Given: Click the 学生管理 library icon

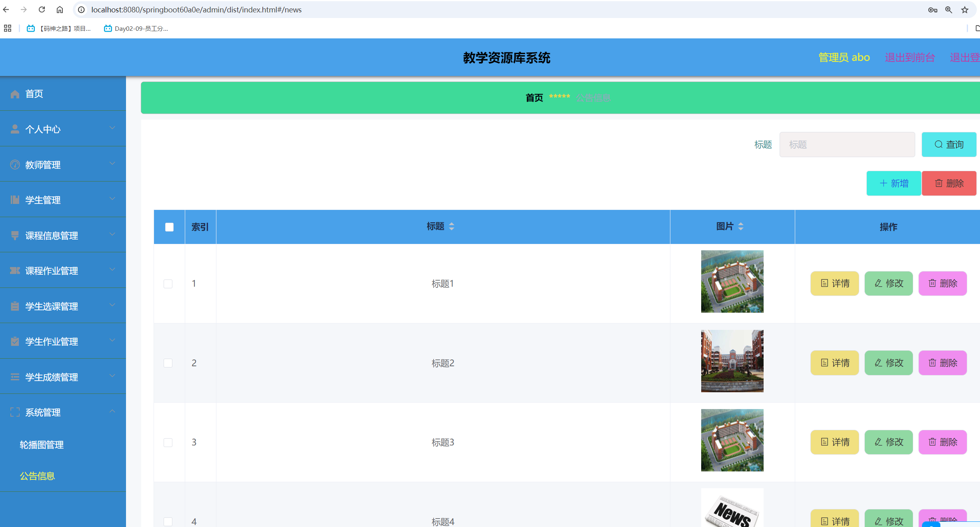Looking at the screenshot, I should (15, 200).
